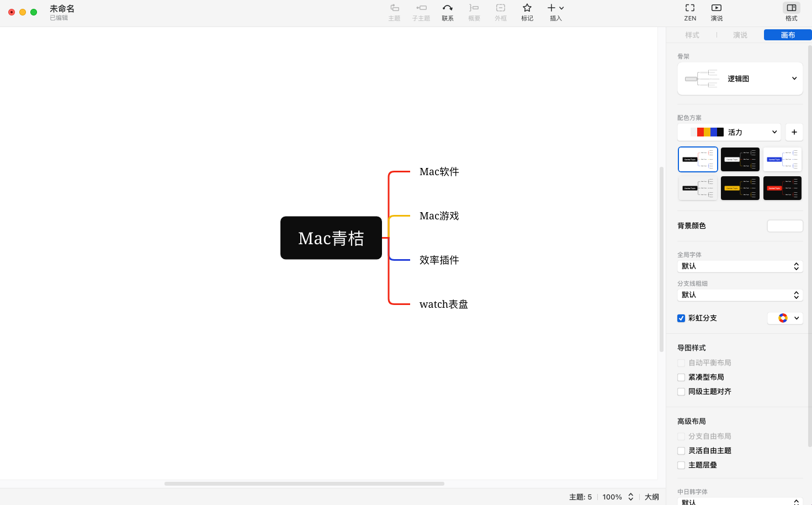Viewport: 812px width, 505px height.
Task: Switch to the 样式 tab
Action: point(692,35)
